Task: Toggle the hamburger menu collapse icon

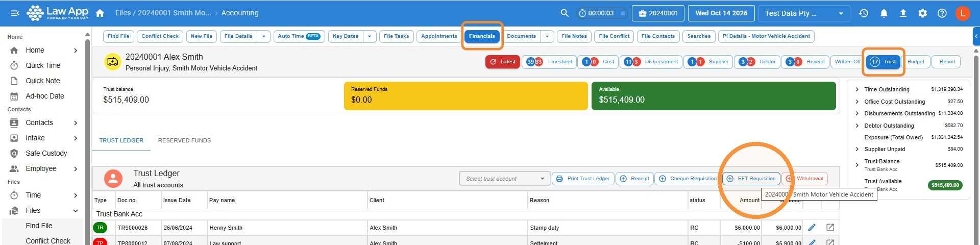Action: (x=15, y=13)
